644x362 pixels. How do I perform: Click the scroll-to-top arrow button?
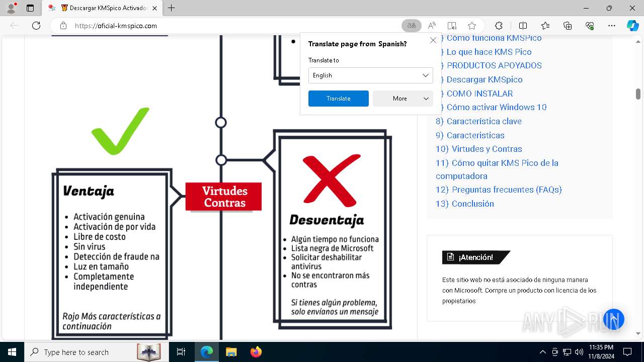click(613, 319)
